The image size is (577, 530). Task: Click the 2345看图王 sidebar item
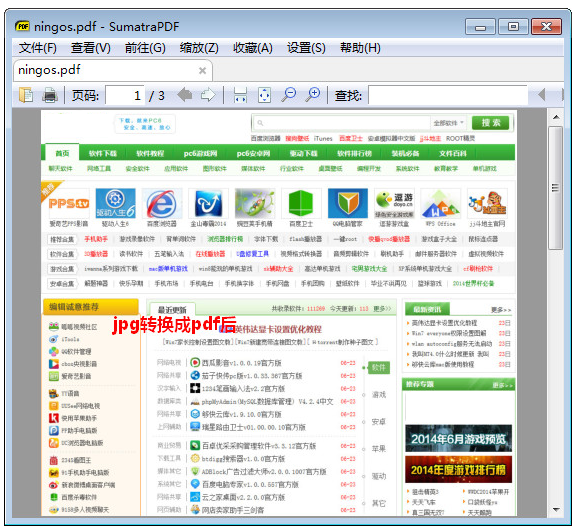pyautogui.click(x=76, y=460)
